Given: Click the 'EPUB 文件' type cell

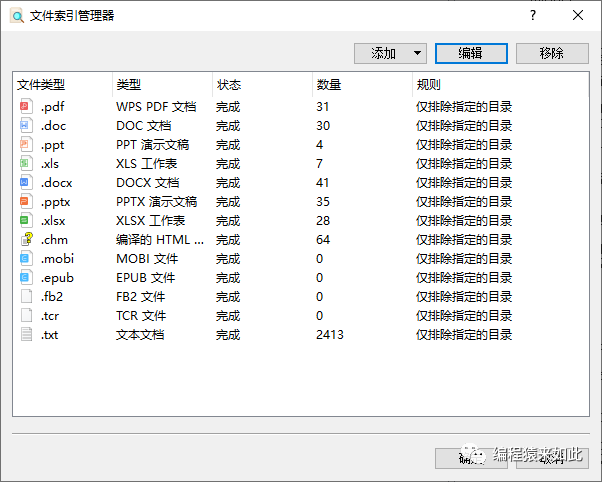Looking at the screenshot, I should point(146,278).
